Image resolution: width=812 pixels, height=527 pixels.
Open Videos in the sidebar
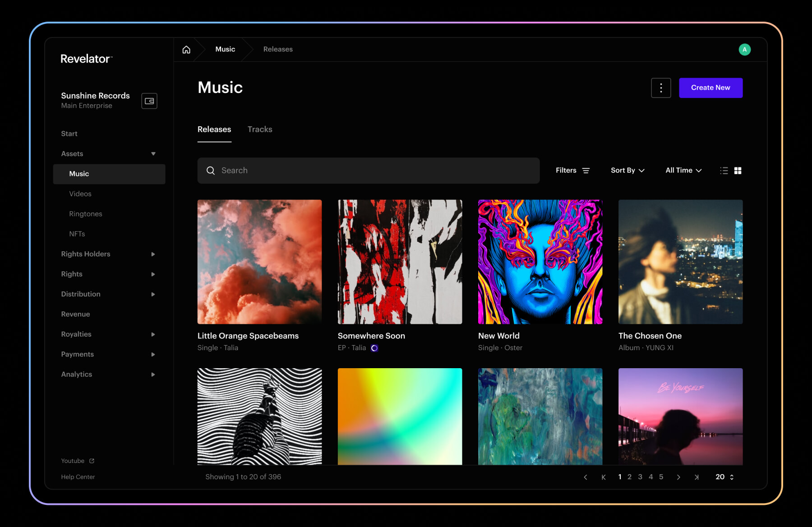80,194
